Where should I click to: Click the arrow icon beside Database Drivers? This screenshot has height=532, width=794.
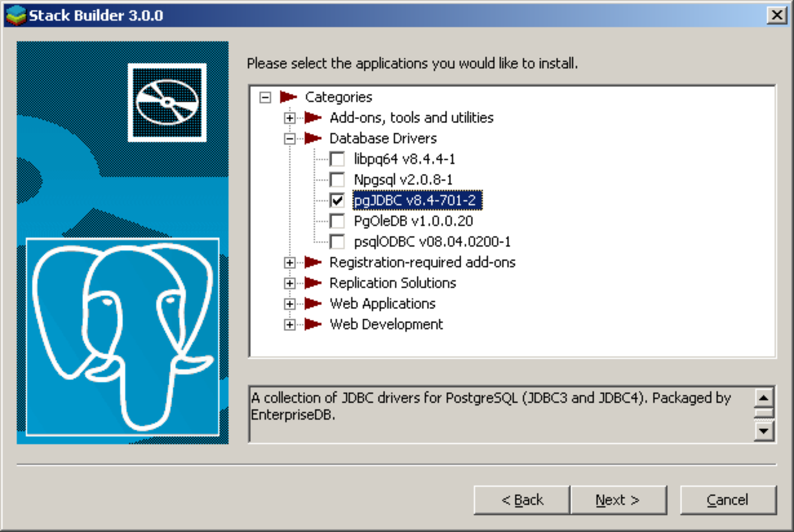(x=313, y=138)
